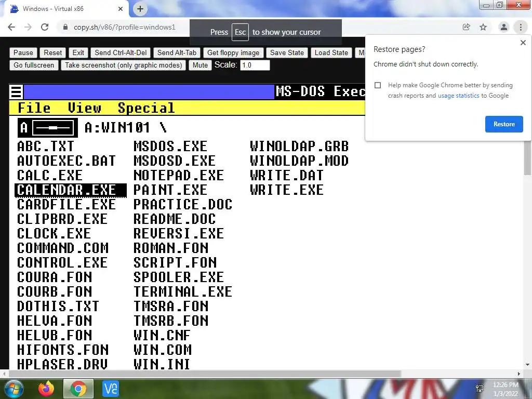Select CLOCK.EXE file
The height and width of the screenshot is (399, 532).
pyautogui.click(x=54, y=234)
